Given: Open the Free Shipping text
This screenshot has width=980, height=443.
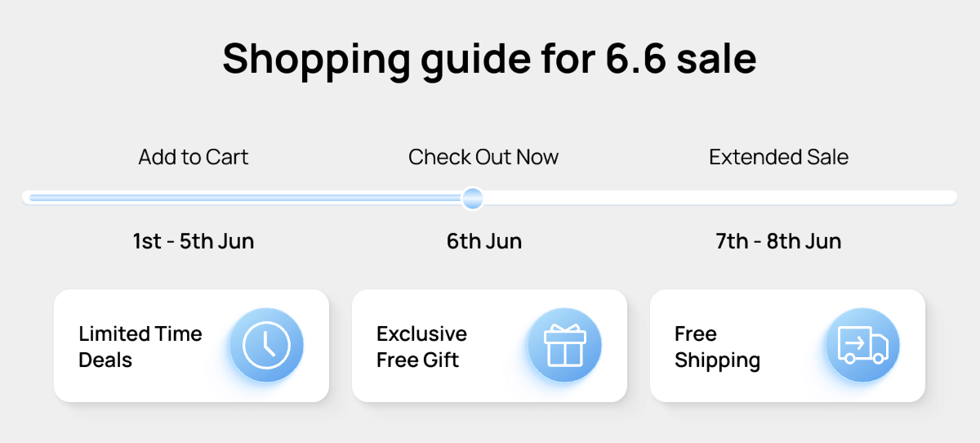Looking at the screenshot, I should [717, 347].
